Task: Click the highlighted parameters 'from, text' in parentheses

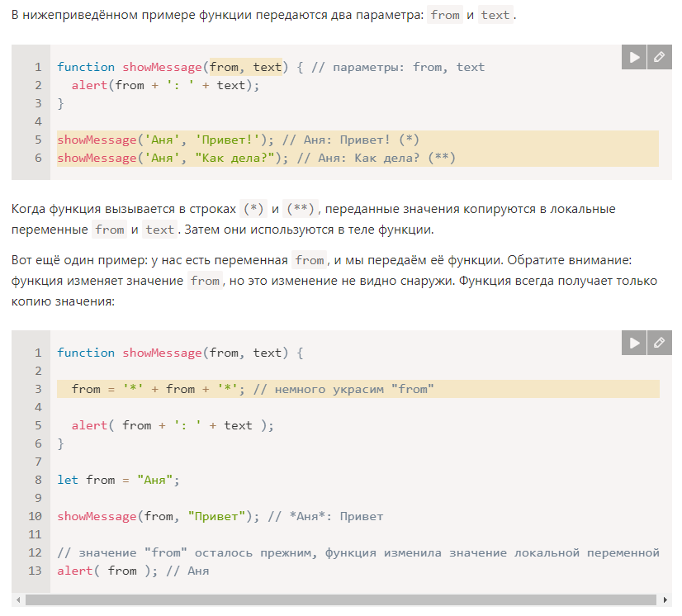Action: coord(246,67)
